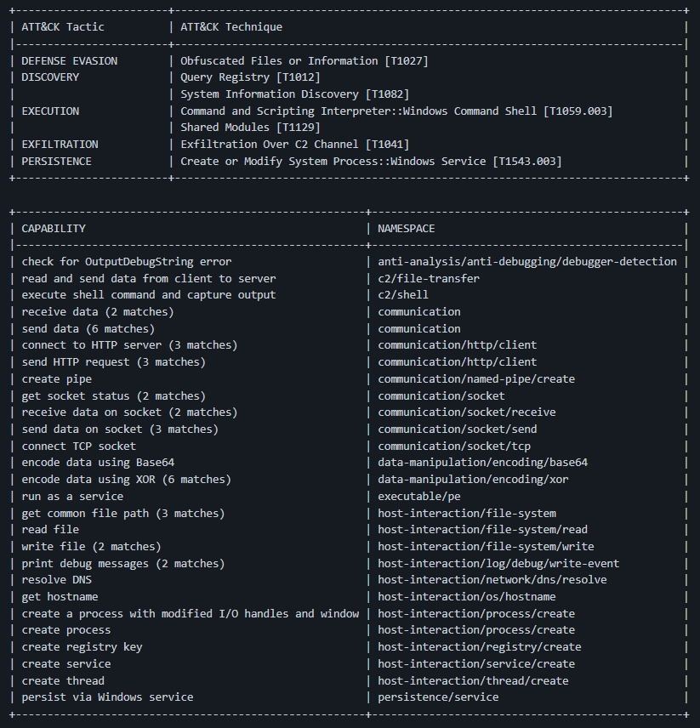Viewport: 700px width, 728px height.
Task: Select System Information Discovery [T1082] line
Action: point(294,94)
